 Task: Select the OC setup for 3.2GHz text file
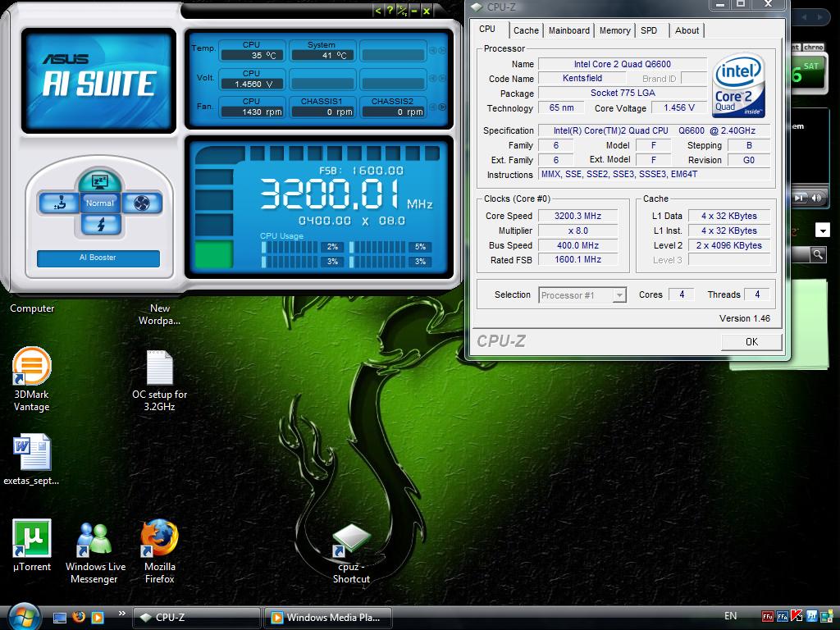159,368
